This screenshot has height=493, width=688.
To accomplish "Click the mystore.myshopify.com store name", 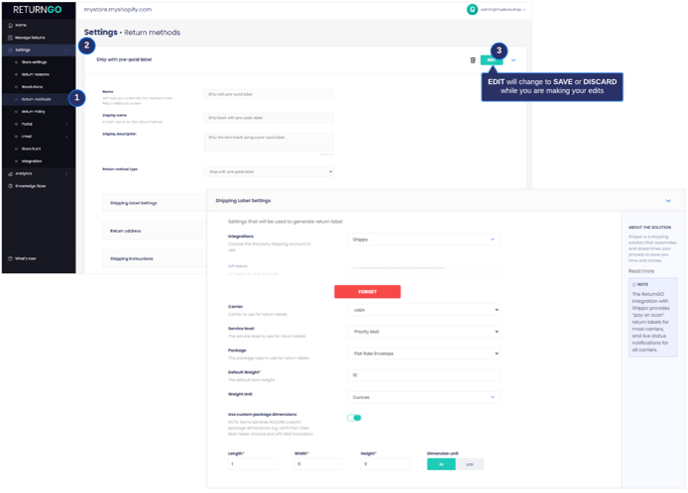I will pyautogui.click(x=118, y=10).
